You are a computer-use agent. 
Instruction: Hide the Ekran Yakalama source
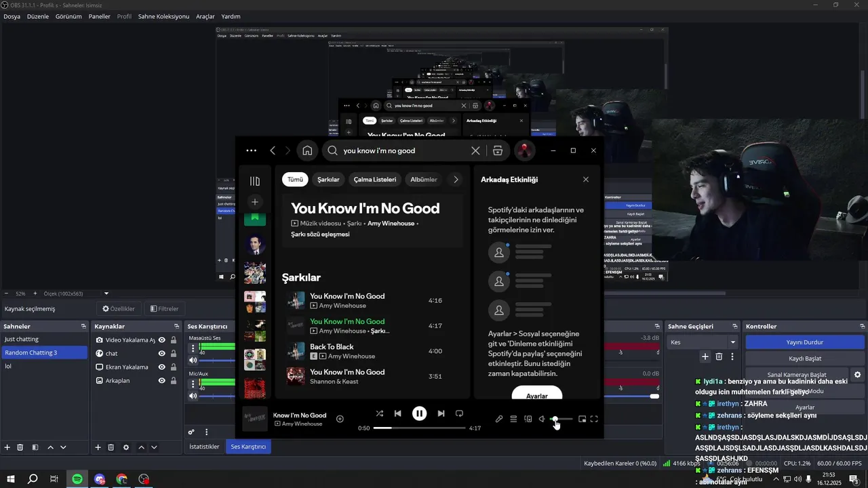click(162, 367)
